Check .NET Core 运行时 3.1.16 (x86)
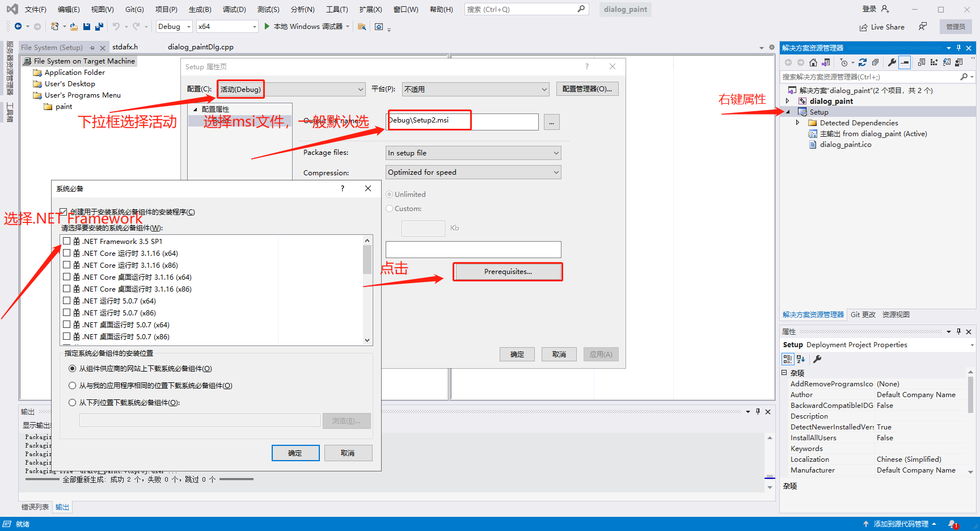The width and height of the screenshot is (980, 531). pyautogui.click(x=67, y=265)
